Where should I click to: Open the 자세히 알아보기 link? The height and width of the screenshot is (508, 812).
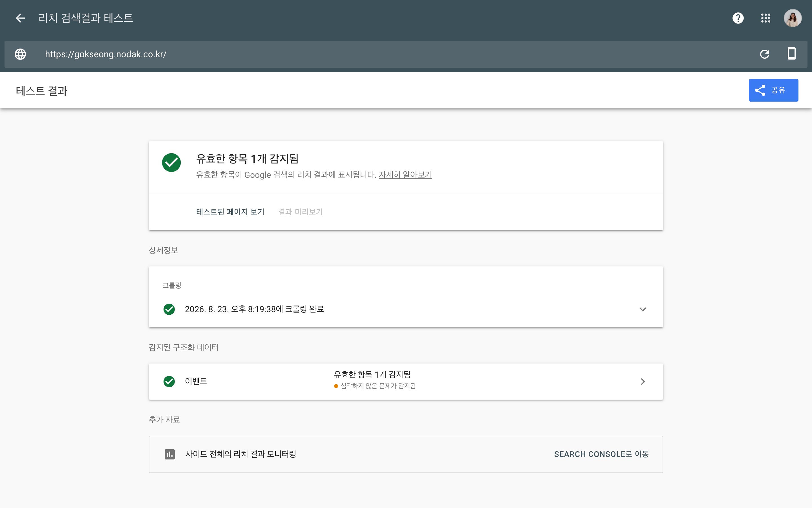pos(405,175)
